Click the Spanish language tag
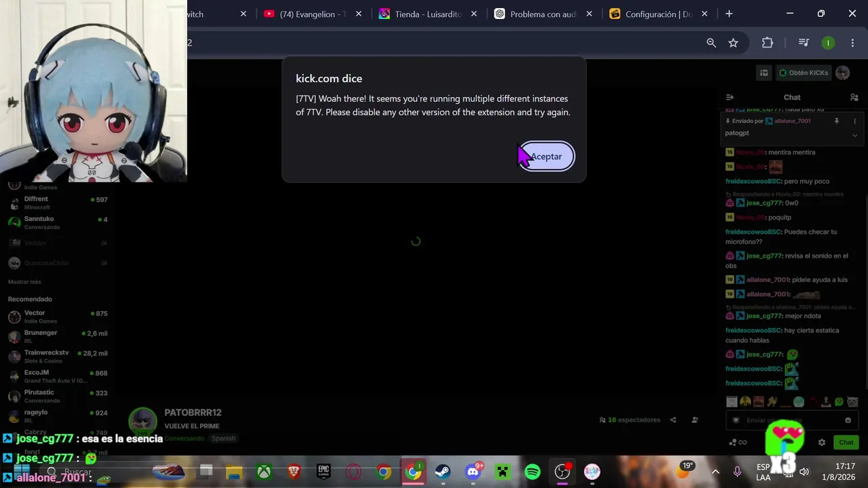Viewport: 868px width, 488px height. pyautogui.click(x=223, y=439)
